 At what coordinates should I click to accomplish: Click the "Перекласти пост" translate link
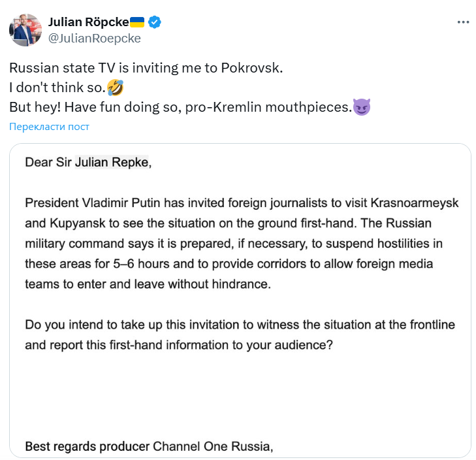[x=49, y=127]
